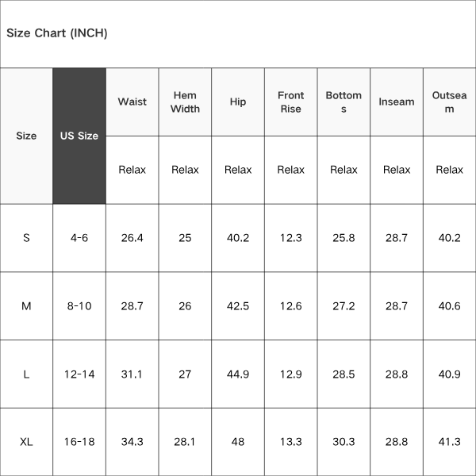Click the 41.3 outseam value
This screenshot has height=476, width=476.
coord(449,442)
